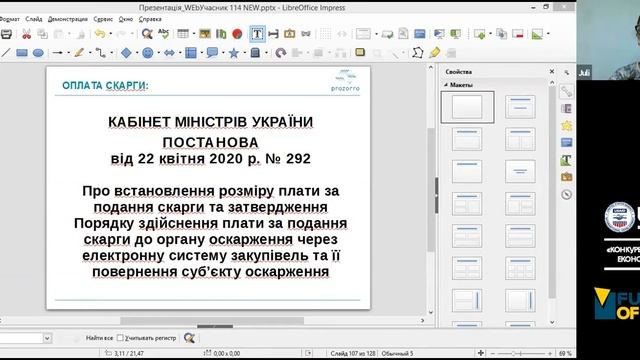Open the arrow line styles dropdown
The width and height of the screenshot is (640, 360).
coord(68,53)
